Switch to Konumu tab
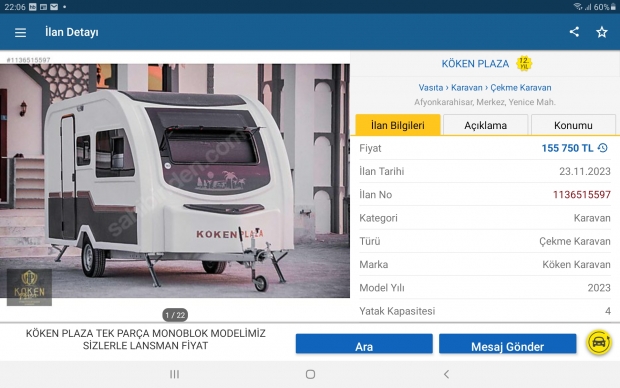 click(573, 125)
